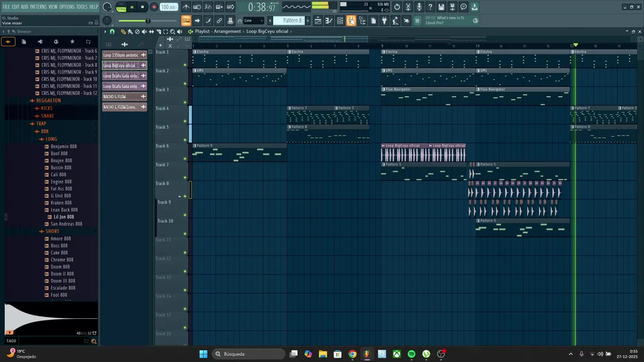Select Loop 135bpm aestetic in picker

point(124,55)
